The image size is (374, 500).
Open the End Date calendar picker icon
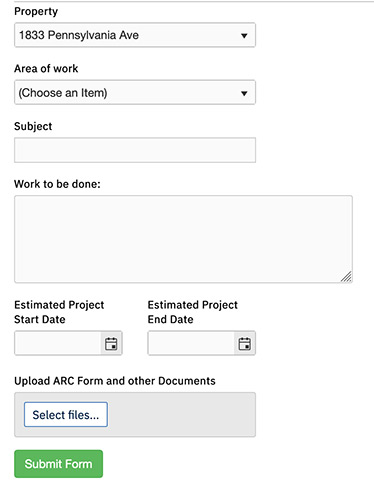click(244, 343)
